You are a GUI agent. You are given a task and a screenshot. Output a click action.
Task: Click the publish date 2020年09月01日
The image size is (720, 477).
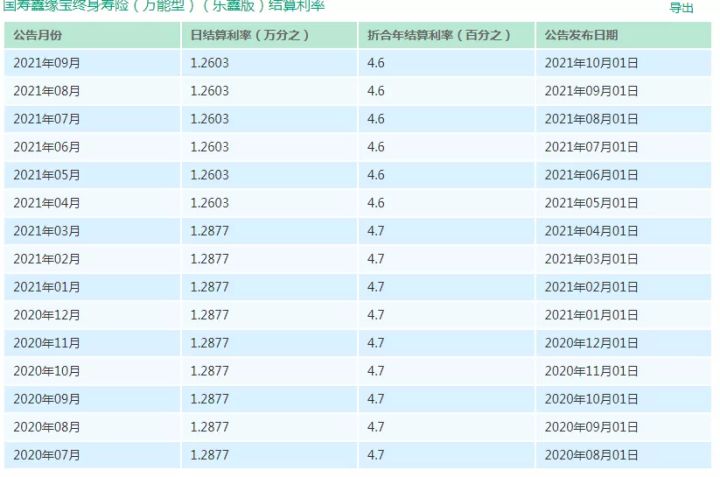pos(591,427)
